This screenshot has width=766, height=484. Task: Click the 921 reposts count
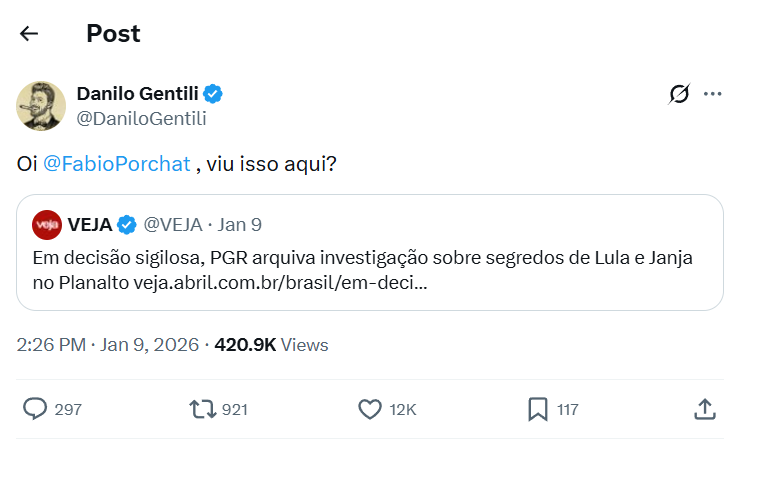point(235,409)
